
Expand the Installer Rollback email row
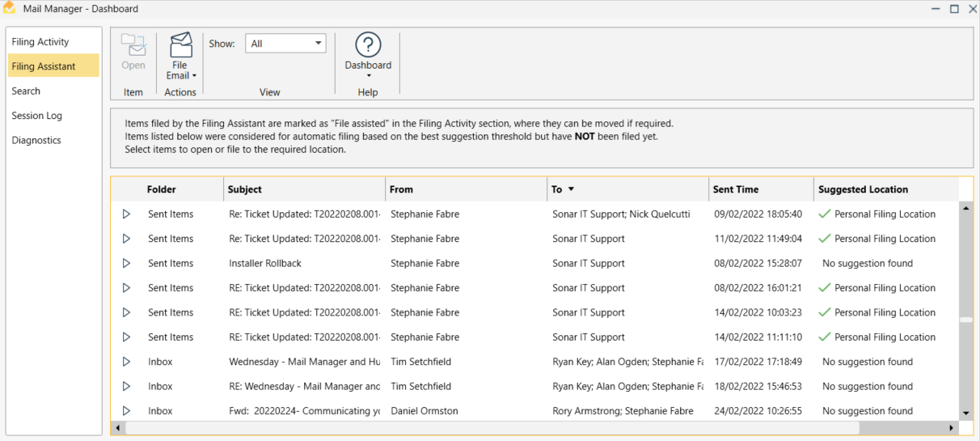click(x=126, y=264)
